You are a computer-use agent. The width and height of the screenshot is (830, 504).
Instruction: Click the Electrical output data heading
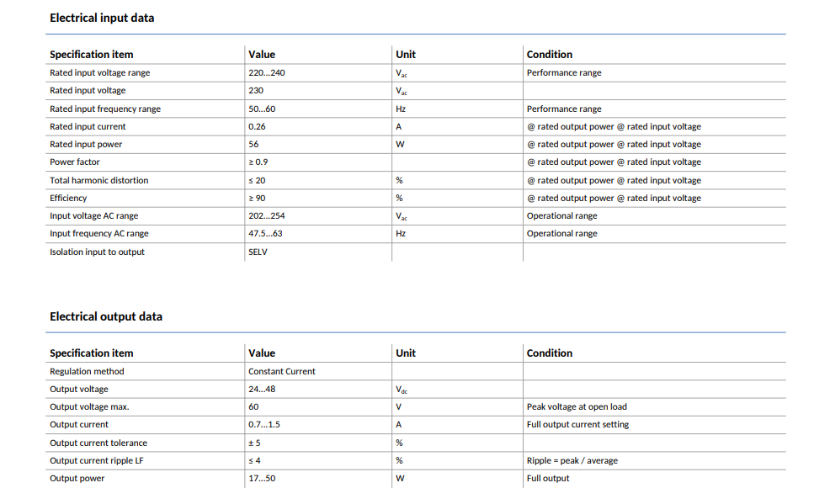106,316
